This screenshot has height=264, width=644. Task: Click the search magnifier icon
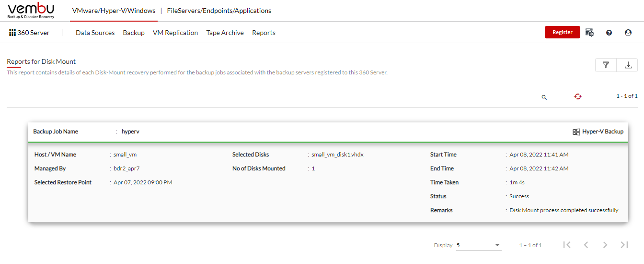point(544,97)
